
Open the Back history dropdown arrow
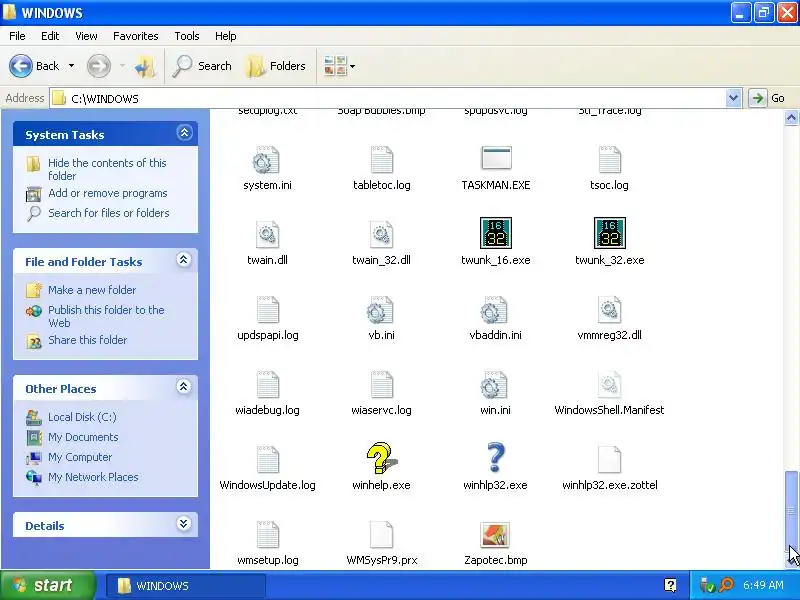[71, 66]
